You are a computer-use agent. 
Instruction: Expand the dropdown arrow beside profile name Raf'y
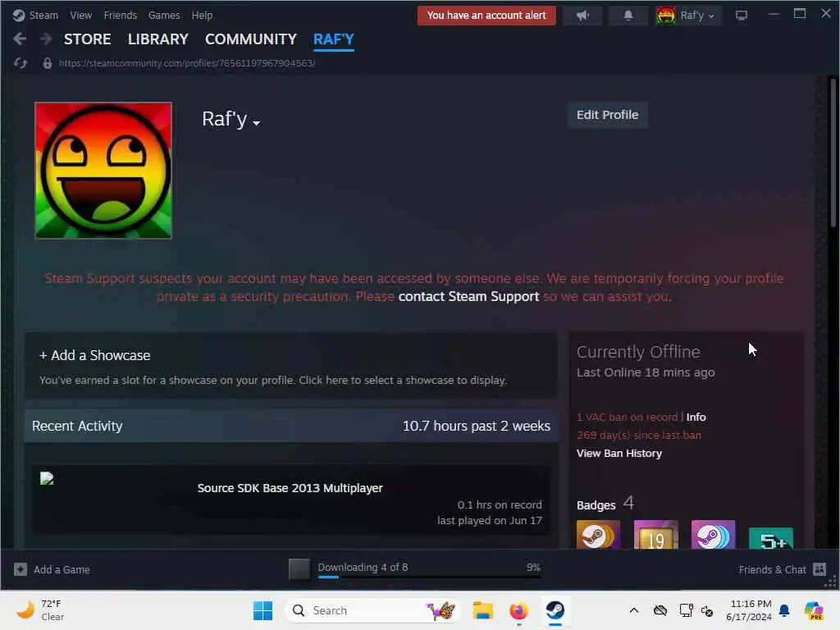256,123
